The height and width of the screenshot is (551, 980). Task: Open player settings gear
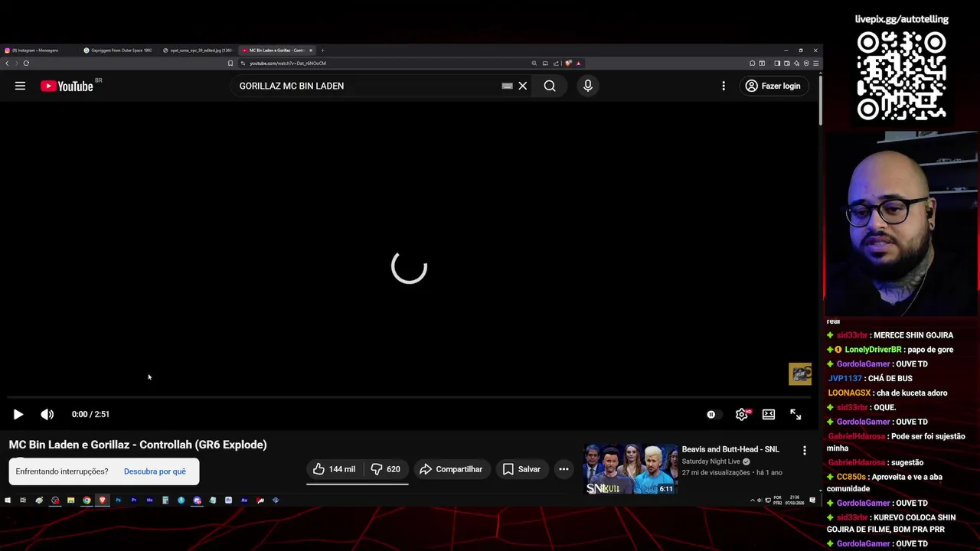coord(741,414)
